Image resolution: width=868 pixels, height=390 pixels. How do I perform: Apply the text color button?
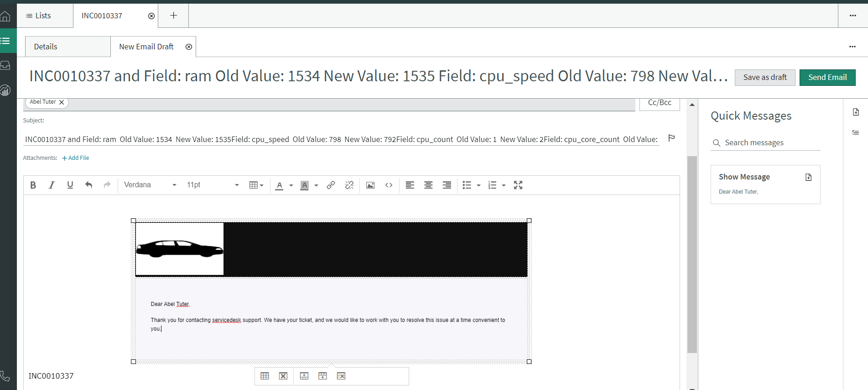pyautogui.click(x=280, y=185)
